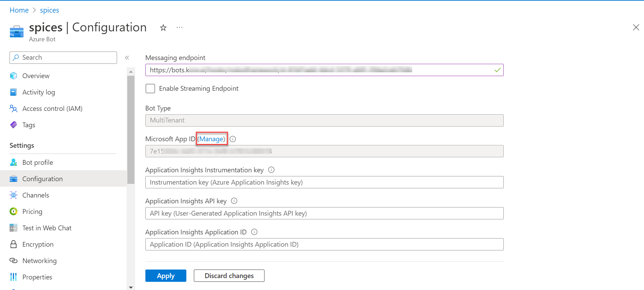The width and height of the screenshot is (644, 290).
Task: Click the Apply button
Action: pyautogui.click(x=166, y=276)
